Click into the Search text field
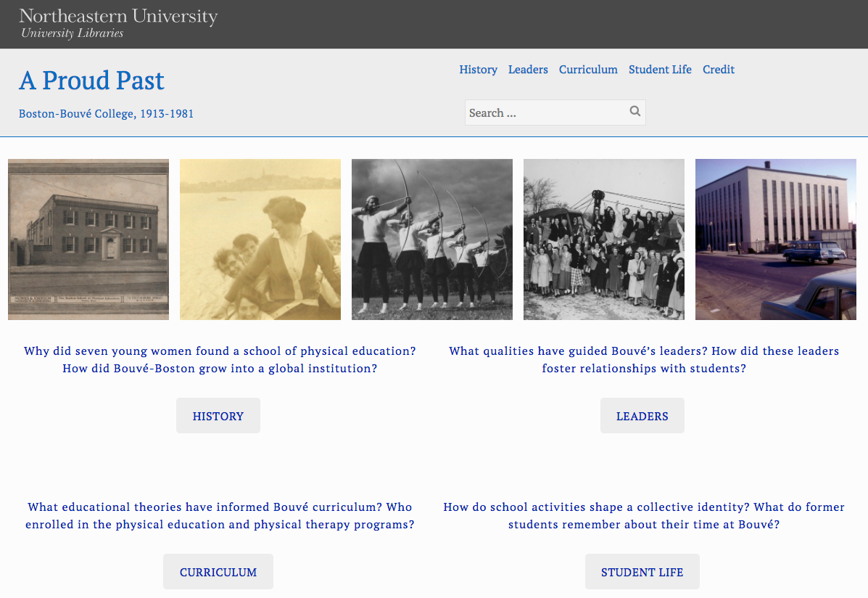Image resolution: width=868 pixels, height=598 pixels. click(545, 112)
